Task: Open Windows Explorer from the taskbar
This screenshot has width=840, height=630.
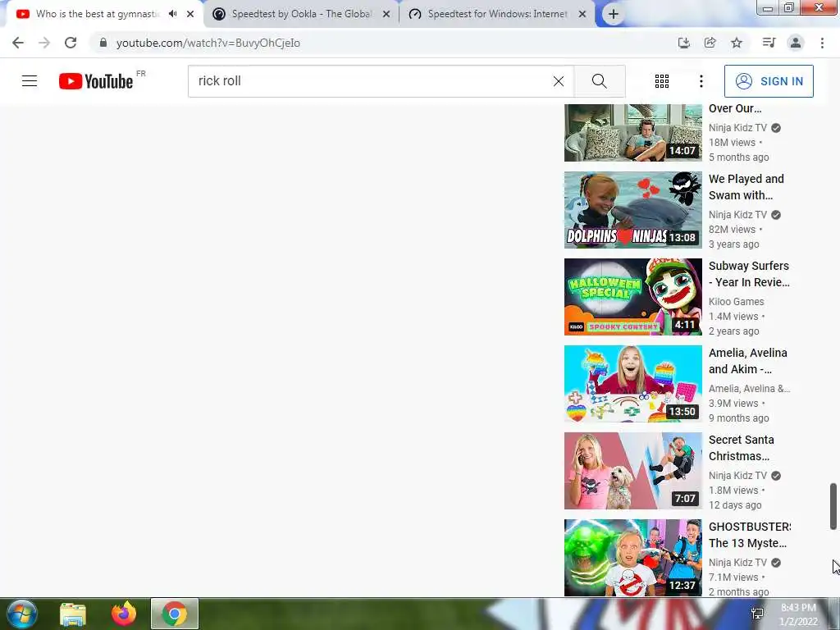Action: pyautogui.click(x=73, y=614)
